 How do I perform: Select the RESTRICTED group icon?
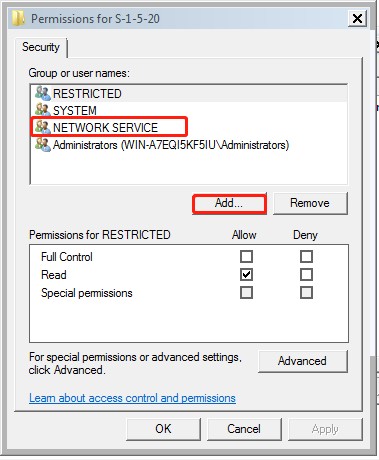43,93
